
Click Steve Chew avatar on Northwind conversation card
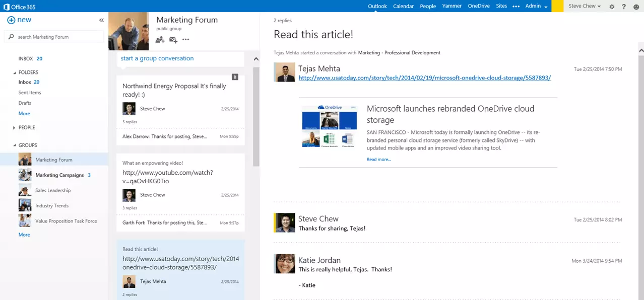(x=129, y=109)
